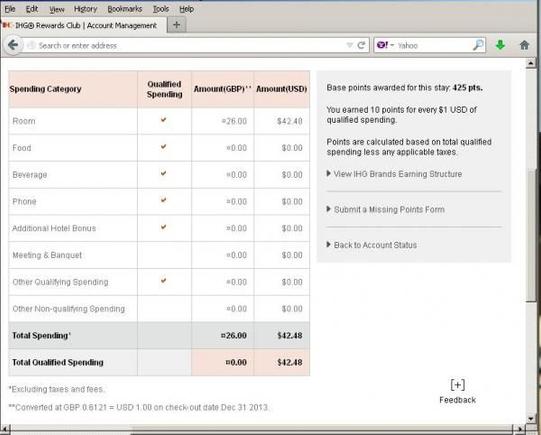Open a new tab with plus icon

(x=176, y=25)
